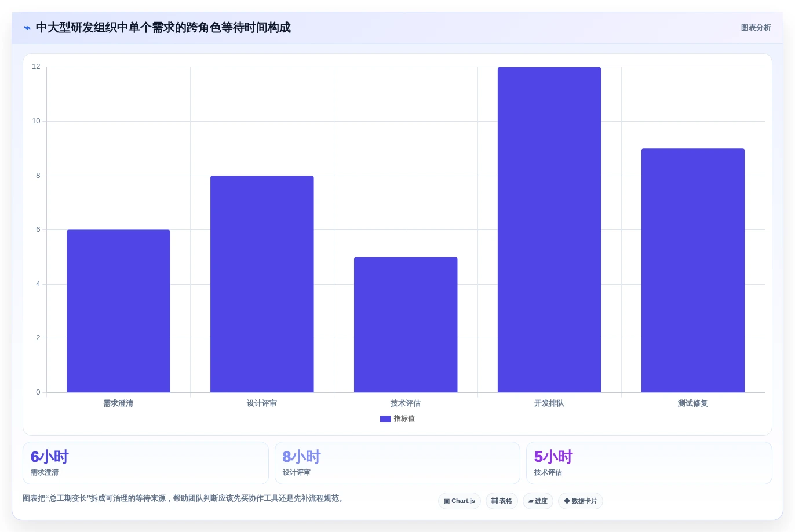Open the 6小时 需求澄清 data card
Image resolution: width=795 pixels, height=532 pixels.
(145, 463)
